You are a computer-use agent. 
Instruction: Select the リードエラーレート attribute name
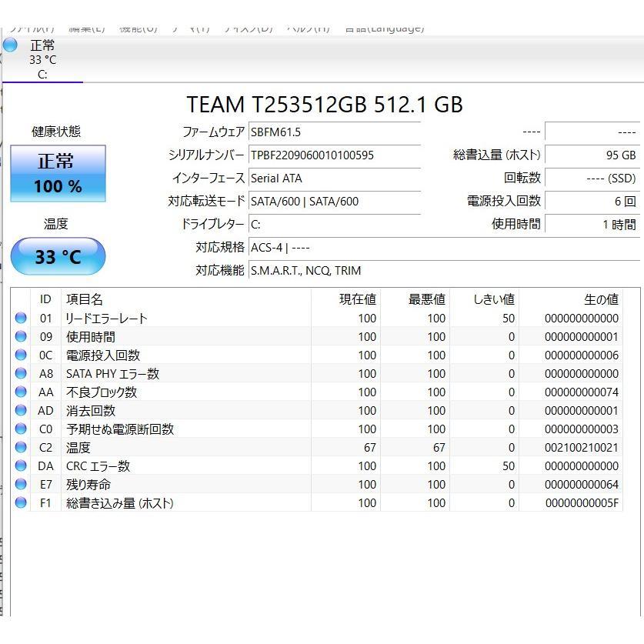(x=106, y=319)
